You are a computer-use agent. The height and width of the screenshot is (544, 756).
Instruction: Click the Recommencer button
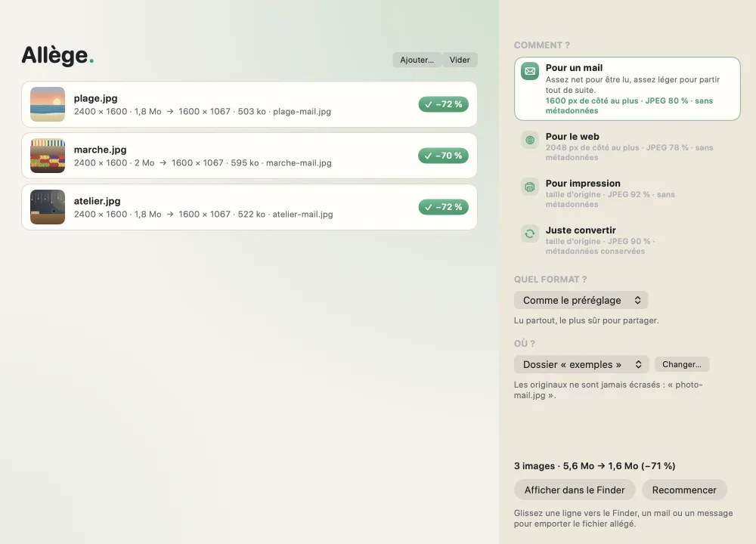684,490
